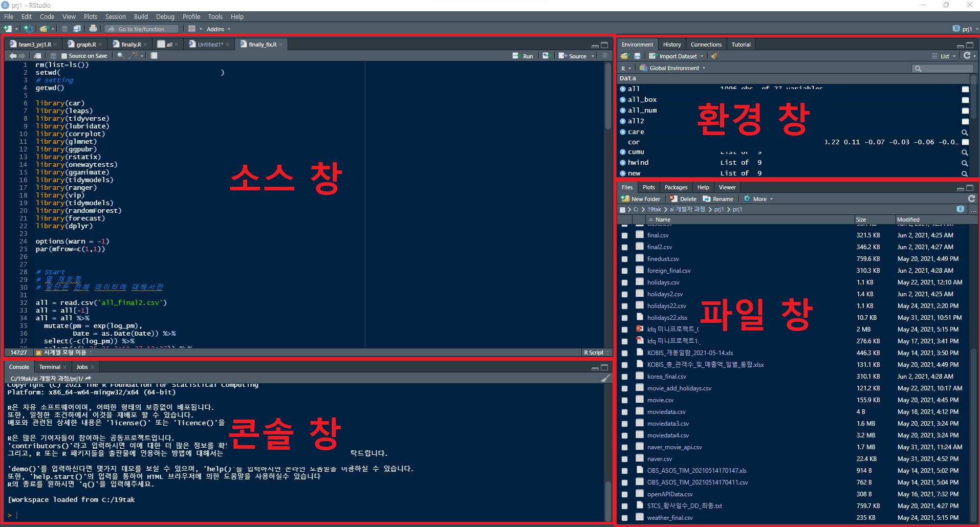Image resolution: width=980 pixels, height=527 pixels.
Task: Tick the weather_final.csv checkbox
Action: pos(624,518)
